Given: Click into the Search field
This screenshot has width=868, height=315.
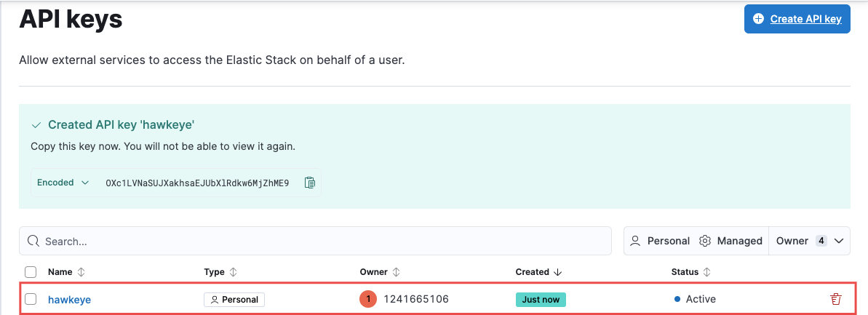Looking at the screenshot, I should click(316, 241).
